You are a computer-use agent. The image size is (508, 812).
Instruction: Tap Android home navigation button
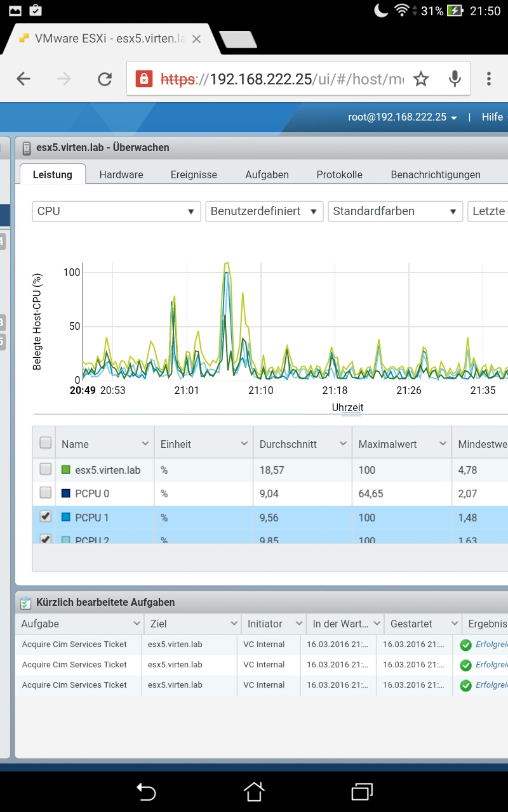254,791
